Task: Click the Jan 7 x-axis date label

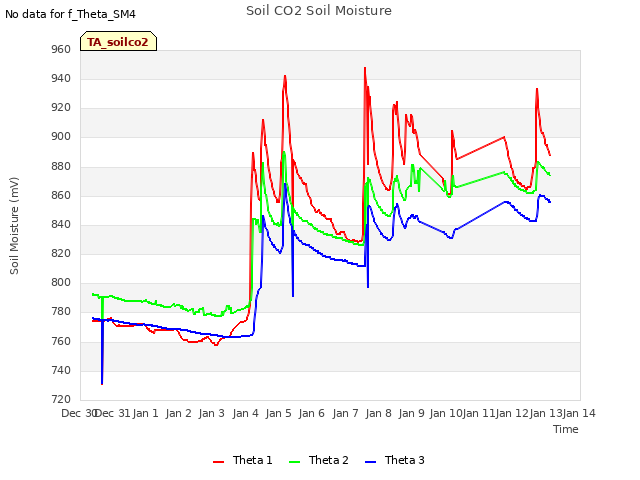Action: pos(345,413)
